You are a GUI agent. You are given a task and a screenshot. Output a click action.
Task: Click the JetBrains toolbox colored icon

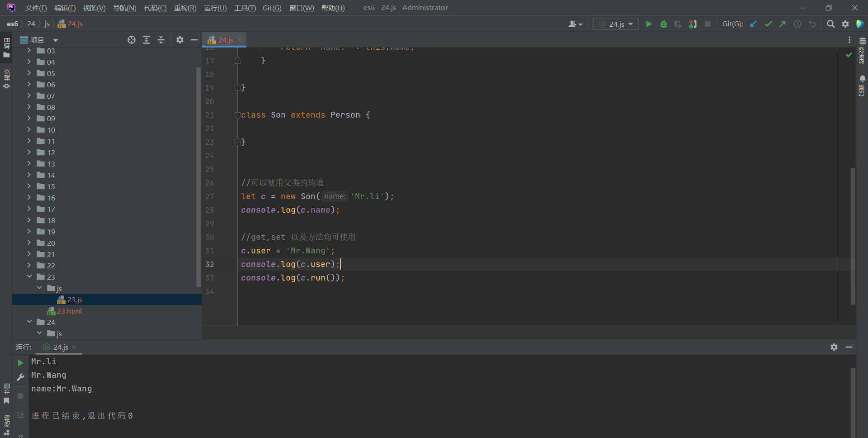[860, 24]
